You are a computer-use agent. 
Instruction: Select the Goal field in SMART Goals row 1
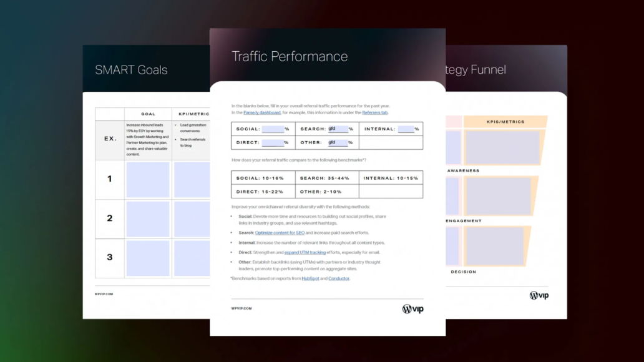pyautogui.click(x=148, y=180)
